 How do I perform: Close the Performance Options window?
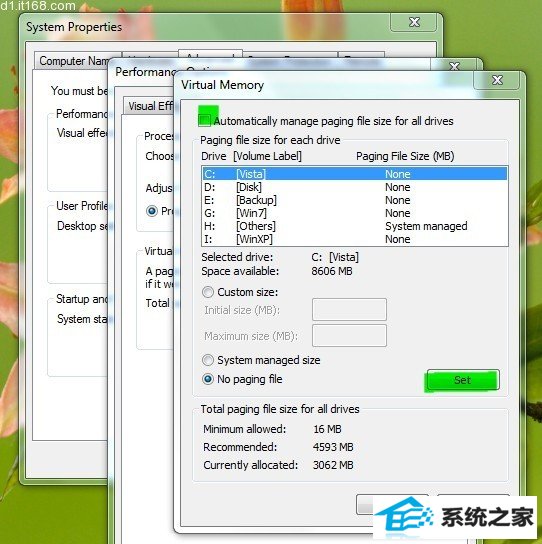pyautogui.click(x=455, y=66)
